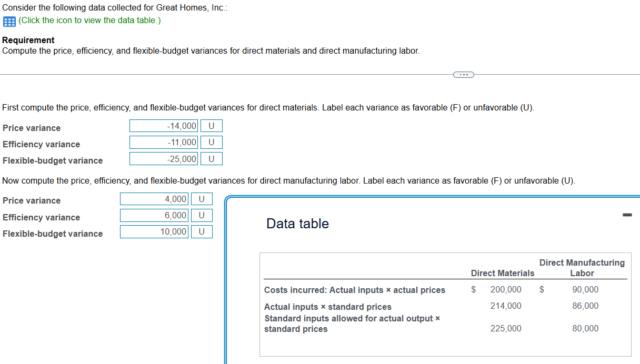Image resolution: width=640 pixels, height=364 pixels.
Task: Open the labor flexible-budget variance U dropdown
Action: [202, 231]
